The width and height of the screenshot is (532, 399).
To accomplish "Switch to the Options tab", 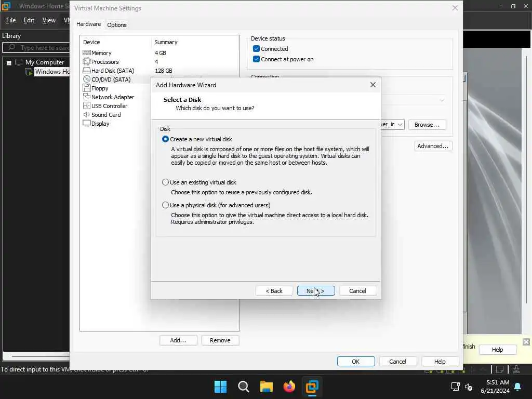I will click(117, 25).
